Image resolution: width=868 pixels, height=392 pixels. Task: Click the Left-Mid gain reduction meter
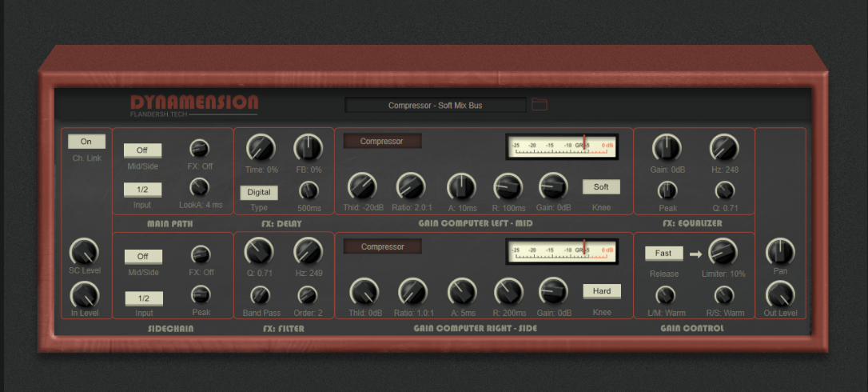[562, 147]
